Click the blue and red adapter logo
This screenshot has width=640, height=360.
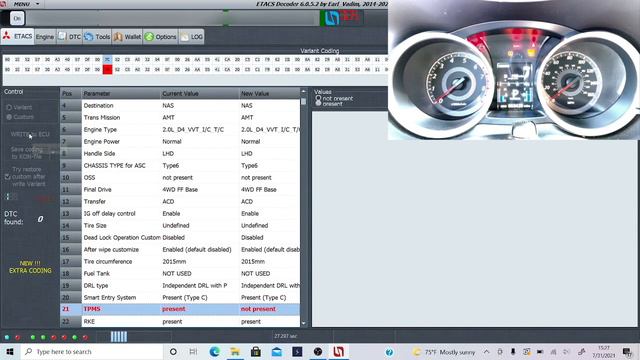(341, 18)
